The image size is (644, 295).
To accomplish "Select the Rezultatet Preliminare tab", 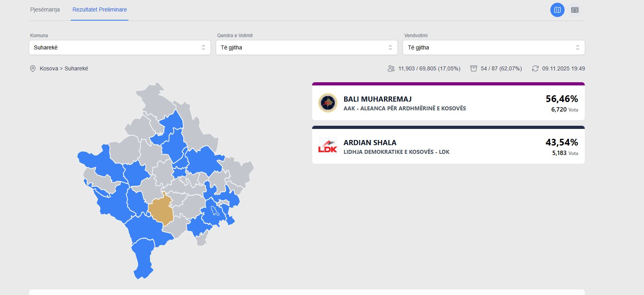I will (x=100, y=10).
